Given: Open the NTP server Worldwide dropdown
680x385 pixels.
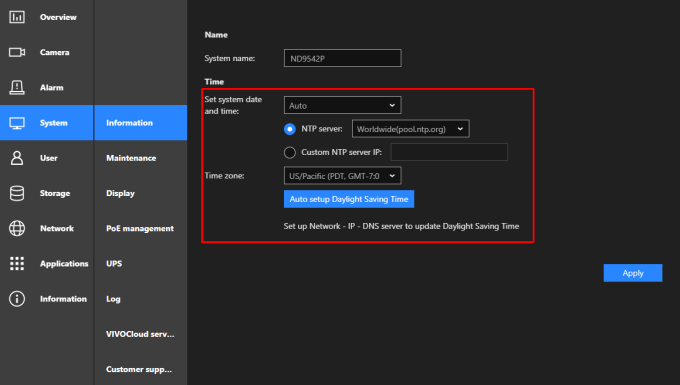Looking at the screenshot, I should tap(411, 129).
